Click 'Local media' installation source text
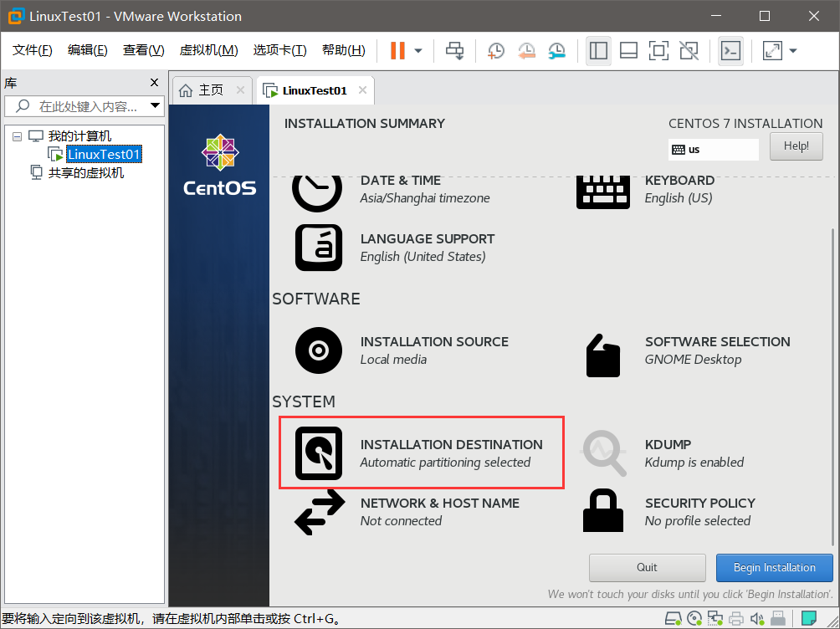Viewport: 840px width, 629px height. coord(393,360)
